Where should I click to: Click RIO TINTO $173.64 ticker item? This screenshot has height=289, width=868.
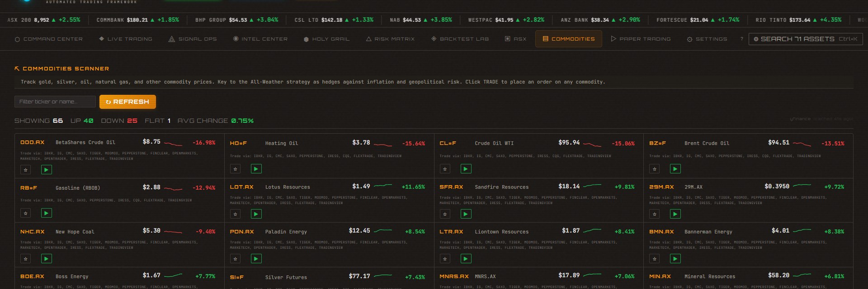[798, 20]
